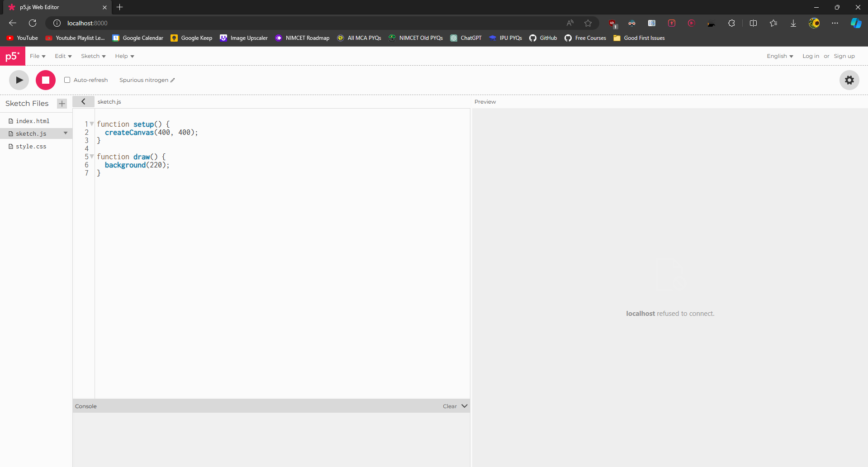
Task: Open the English language dropdown
Action: [779, 56]
